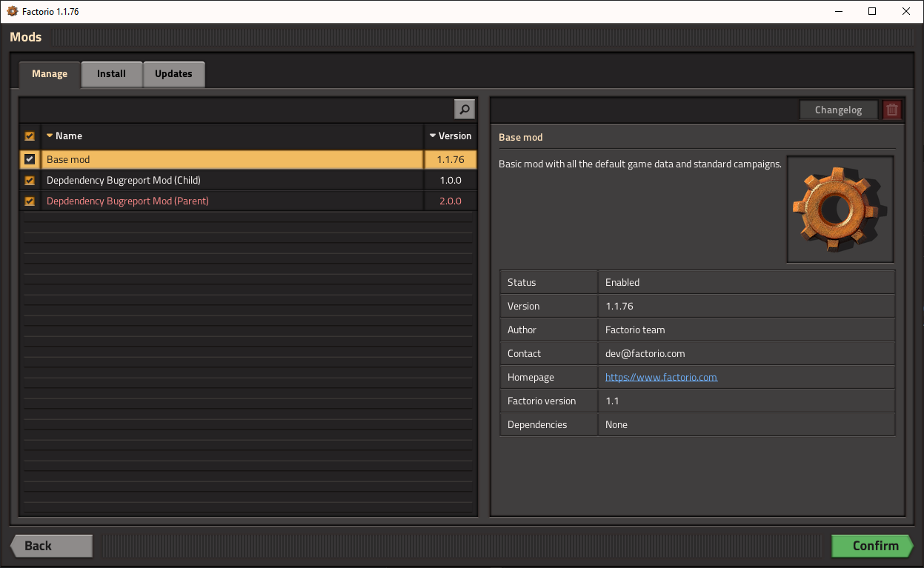Image resolution: width=924 pixels, height=568 pixels.
Task: Click the Author value Factorio team
Action: click(x=635, y=330)
